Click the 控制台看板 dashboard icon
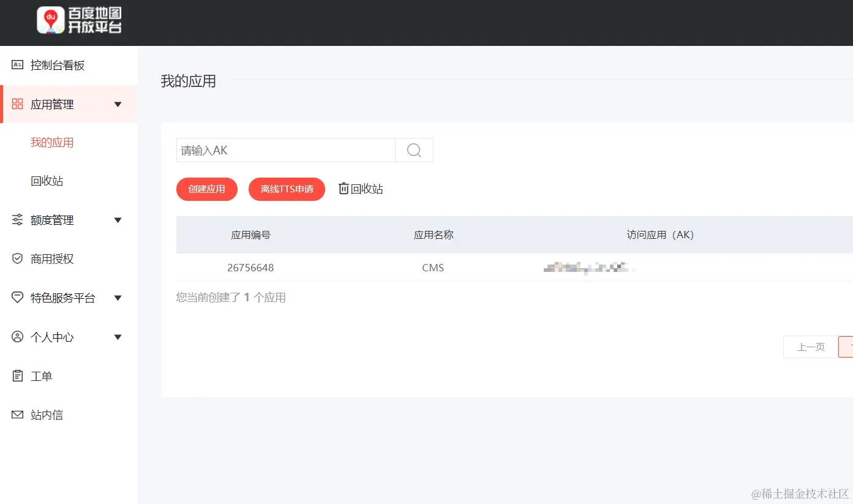The image size is (853, 504). pos(17,65)
